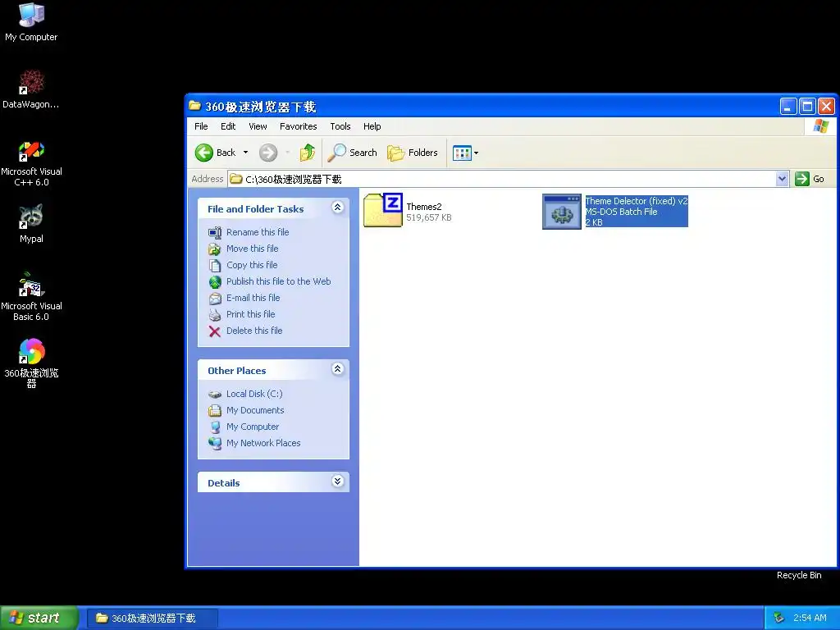Viewport: 840px width, 630px height.
Task: Click the explorer window folder icon in title bar
Action: tap(195, 106)
